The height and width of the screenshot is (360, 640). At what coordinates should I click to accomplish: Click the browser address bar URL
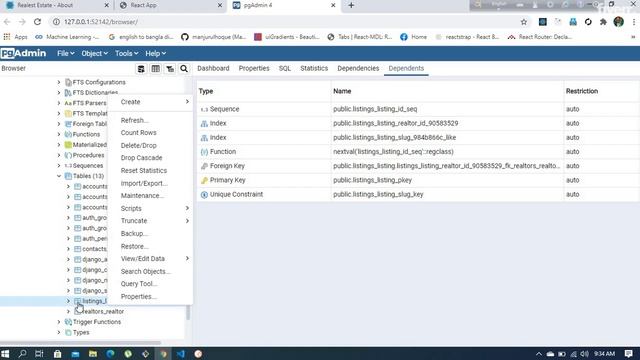click(x=101, y=22)
